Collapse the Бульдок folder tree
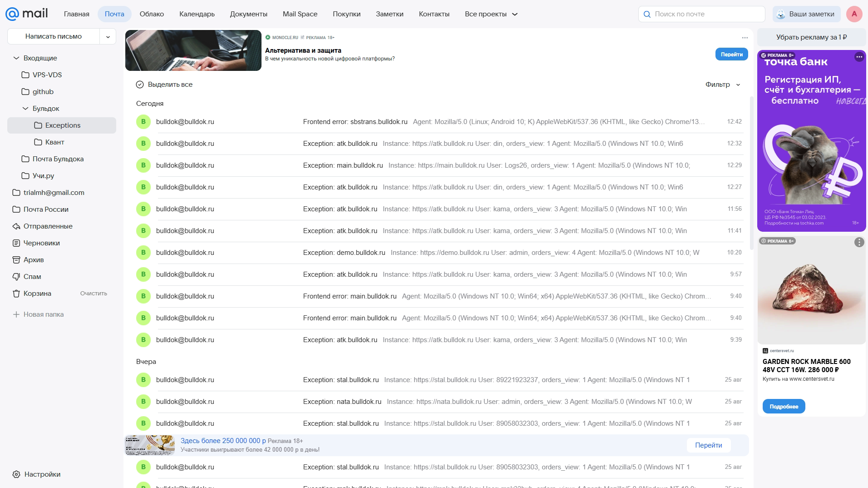 [x=25, y=109]
